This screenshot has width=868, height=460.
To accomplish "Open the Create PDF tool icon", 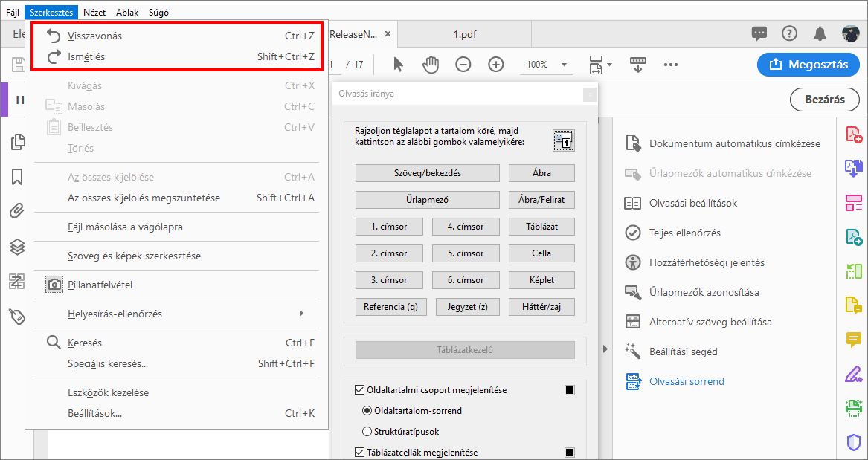I will click(854, 135).
